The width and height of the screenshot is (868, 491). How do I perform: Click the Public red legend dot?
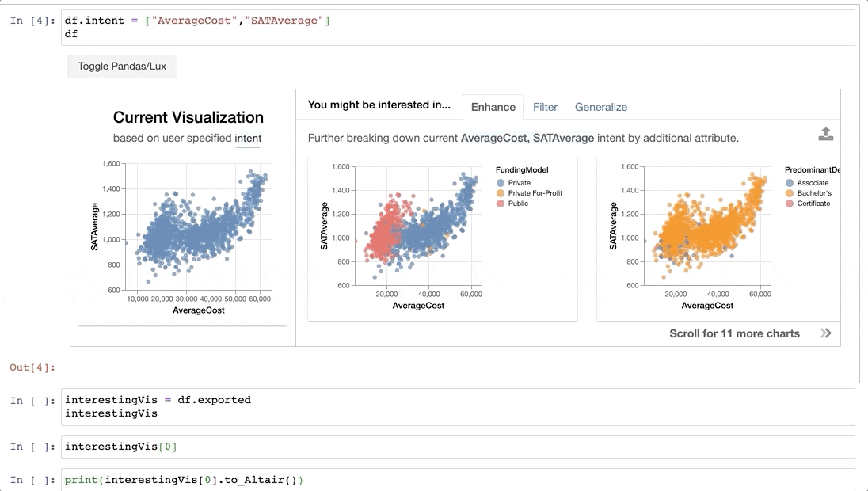(501, 204)
